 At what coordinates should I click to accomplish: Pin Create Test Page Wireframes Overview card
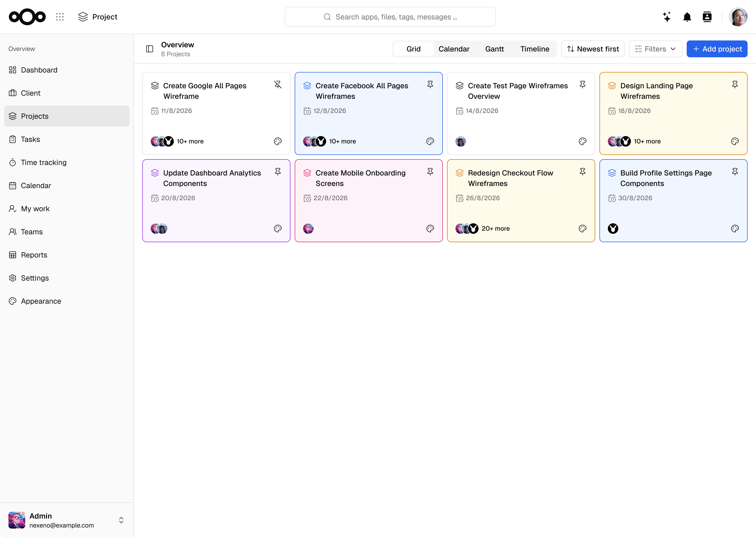[x=582, y=85]
